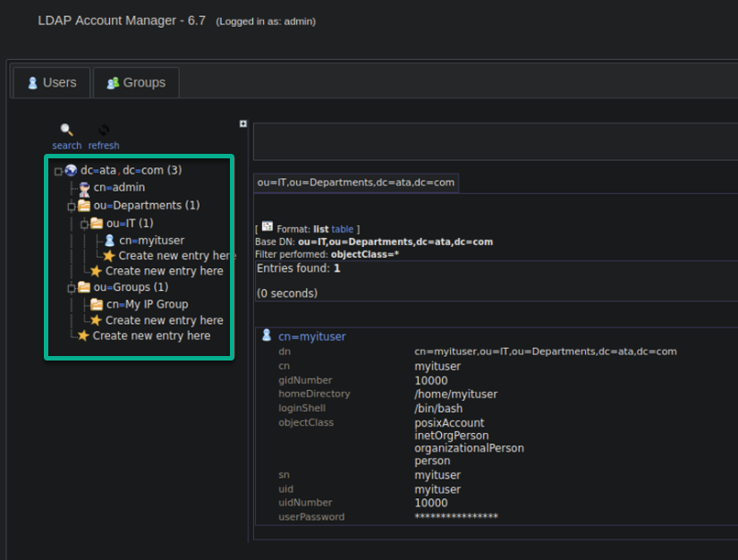This screenshot has width=738, height=560.
Task: Collapse the ou=IT tree node
Action: [x=84, y=225]
